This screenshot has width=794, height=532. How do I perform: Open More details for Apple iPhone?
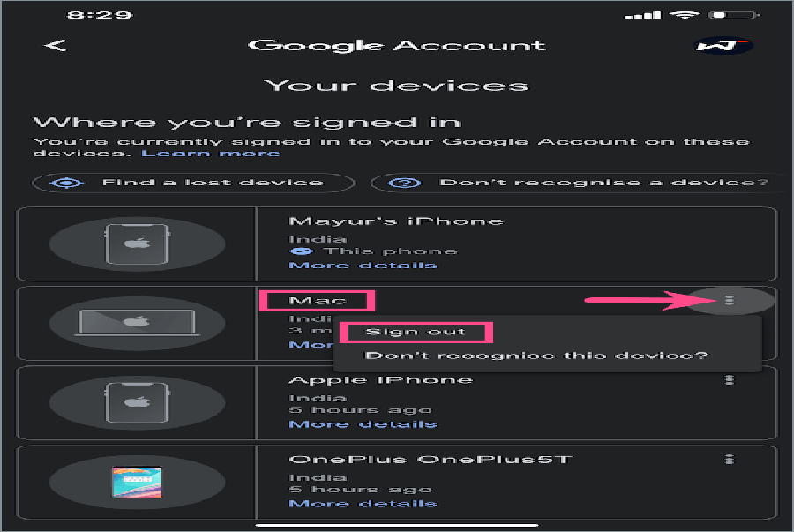pyautogui.click(x=363, y=424)
